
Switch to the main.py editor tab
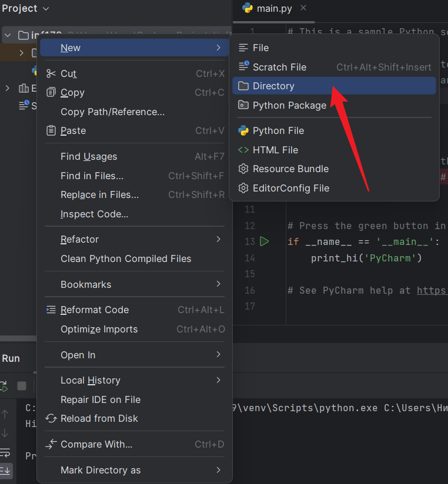(273, 8)
